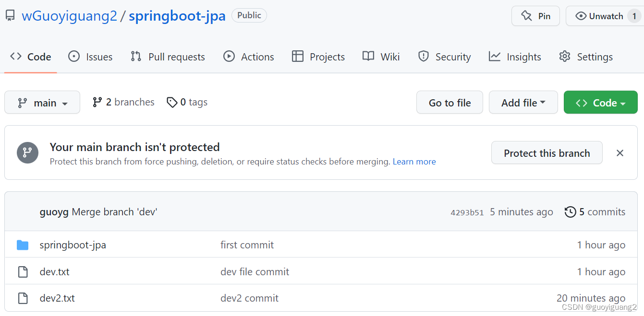Open the springboot-jpa repository title link

[177, 16]
